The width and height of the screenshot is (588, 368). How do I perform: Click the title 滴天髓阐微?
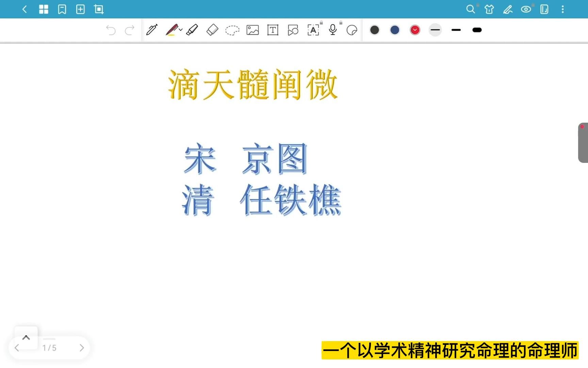(x=253, y=85)
